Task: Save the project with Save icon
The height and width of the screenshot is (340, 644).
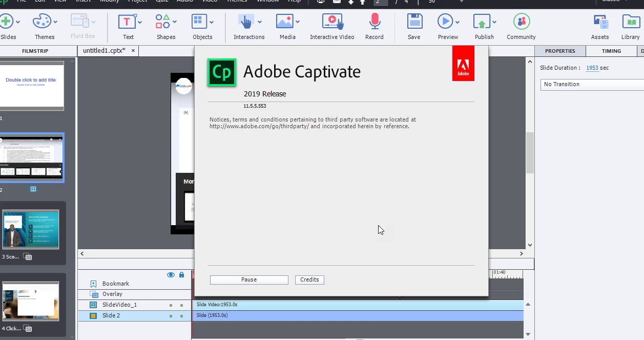Action: pyautogui.click(x=414, y=22)
